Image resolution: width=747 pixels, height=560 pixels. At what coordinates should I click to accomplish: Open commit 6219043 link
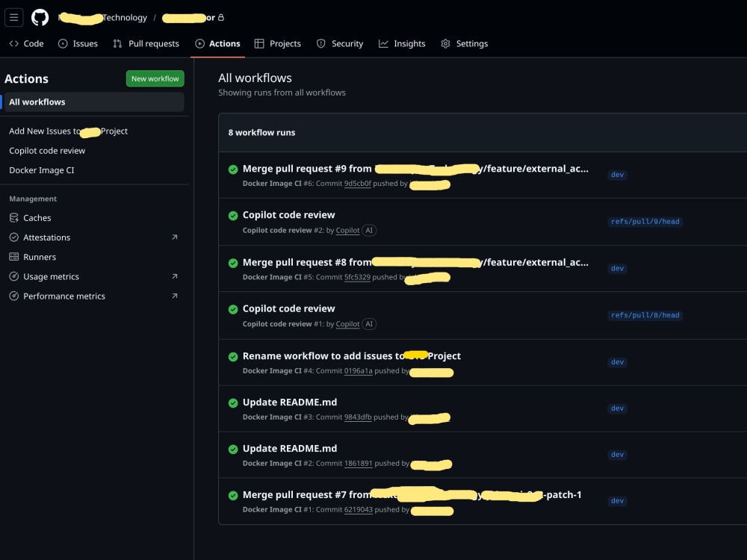tap(359, 509)
